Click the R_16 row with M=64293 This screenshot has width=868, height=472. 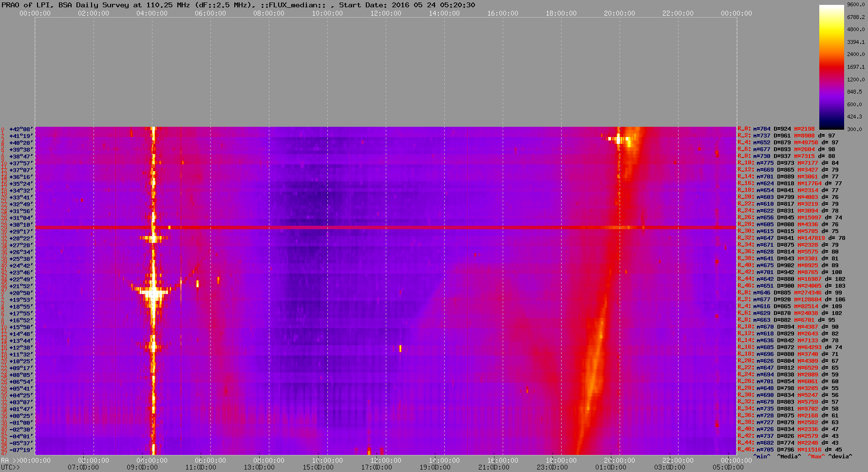tap(790, 348)
